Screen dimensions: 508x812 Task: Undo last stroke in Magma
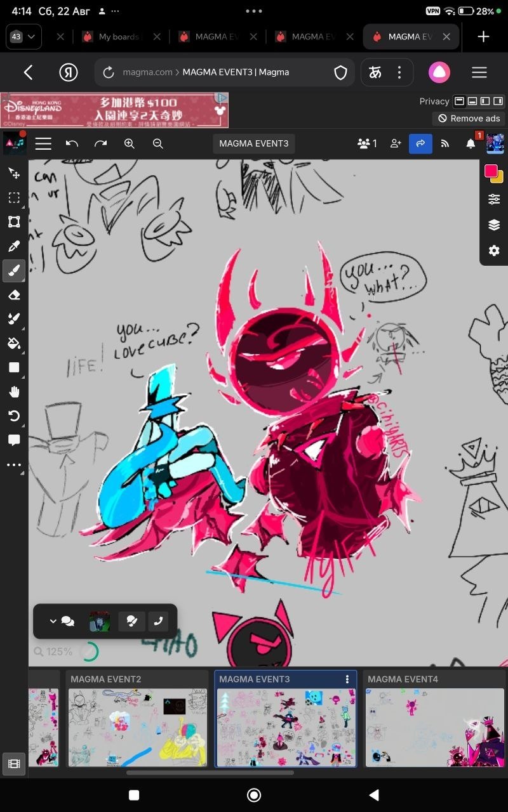tap(72, 144)
